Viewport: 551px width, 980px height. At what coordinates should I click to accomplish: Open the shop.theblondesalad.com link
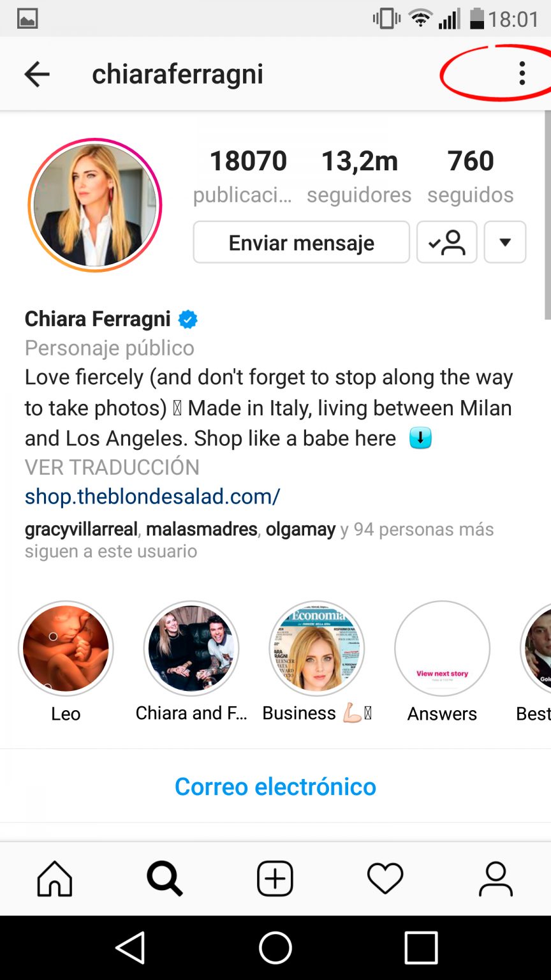click(x=152, y=496)
